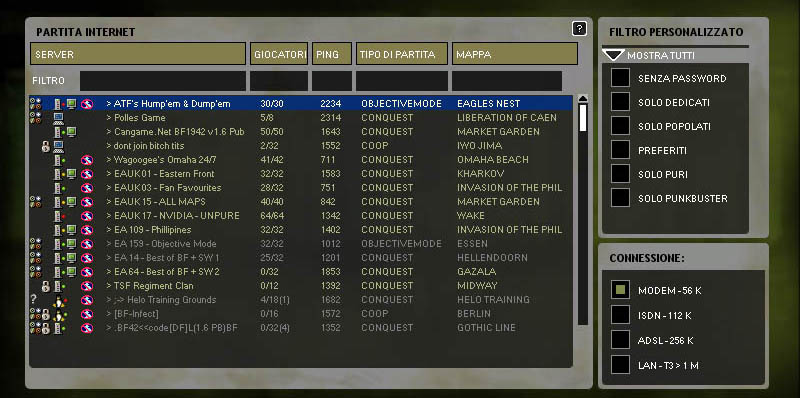The image size is (800, 398).
Task: Click the dedicated server icon on Cangame.Net row
Action: [58, 132]
